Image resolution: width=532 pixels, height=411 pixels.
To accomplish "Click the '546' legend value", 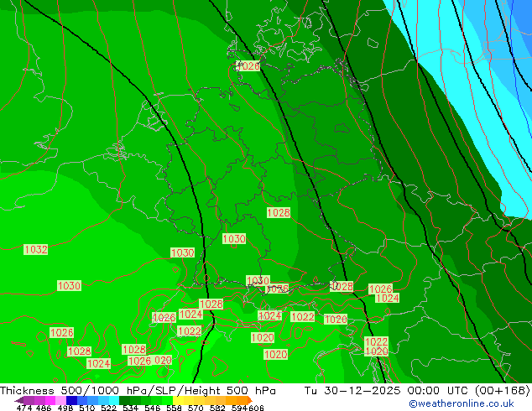I will pyautogui.click(x=153, y=408).
